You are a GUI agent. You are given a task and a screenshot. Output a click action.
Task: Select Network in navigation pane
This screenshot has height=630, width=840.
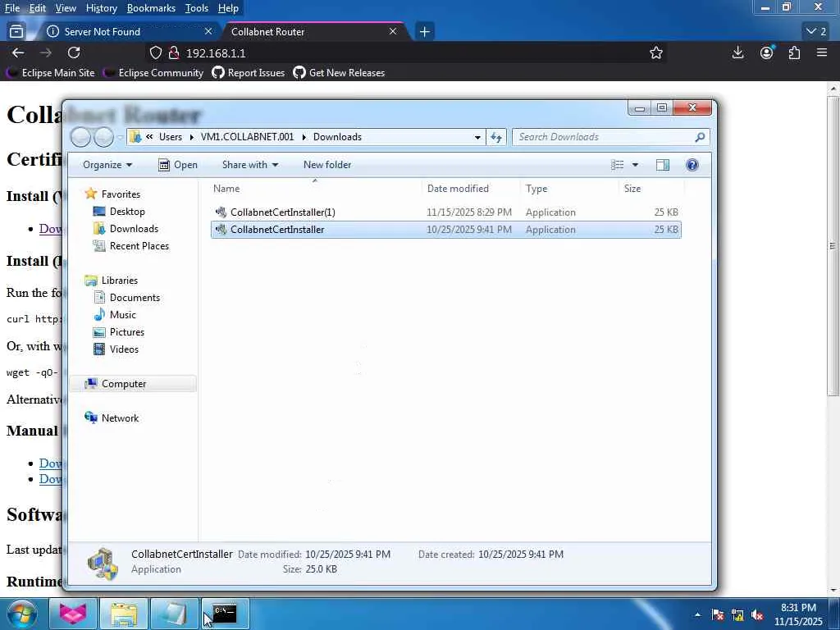click(112, 418)
